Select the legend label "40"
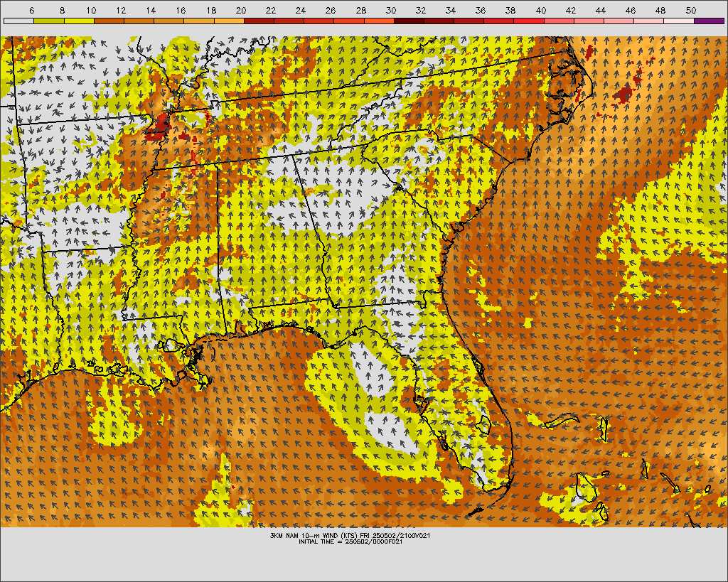 541,10
